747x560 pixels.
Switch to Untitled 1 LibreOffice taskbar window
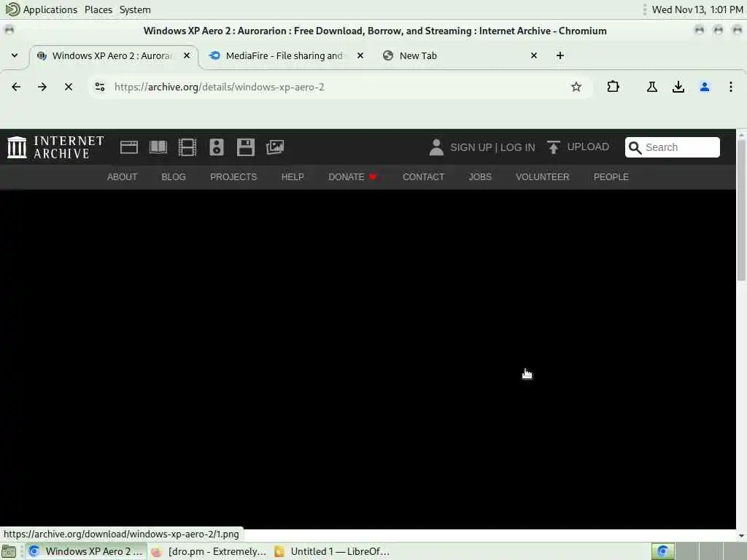(x=332, y=551)
